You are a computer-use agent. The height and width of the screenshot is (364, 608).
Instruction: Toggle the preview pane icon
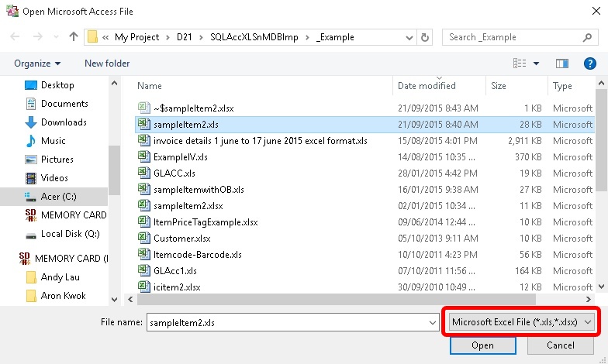coord(562,64)
